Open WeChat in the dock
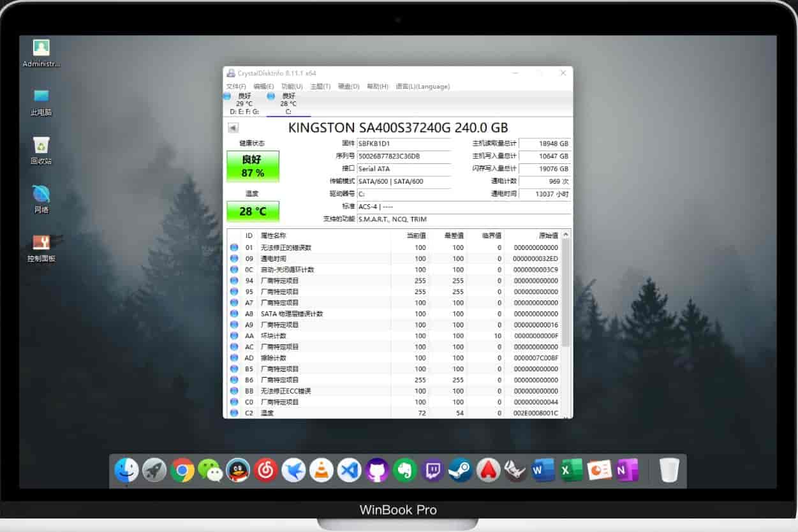 point(210,471)
